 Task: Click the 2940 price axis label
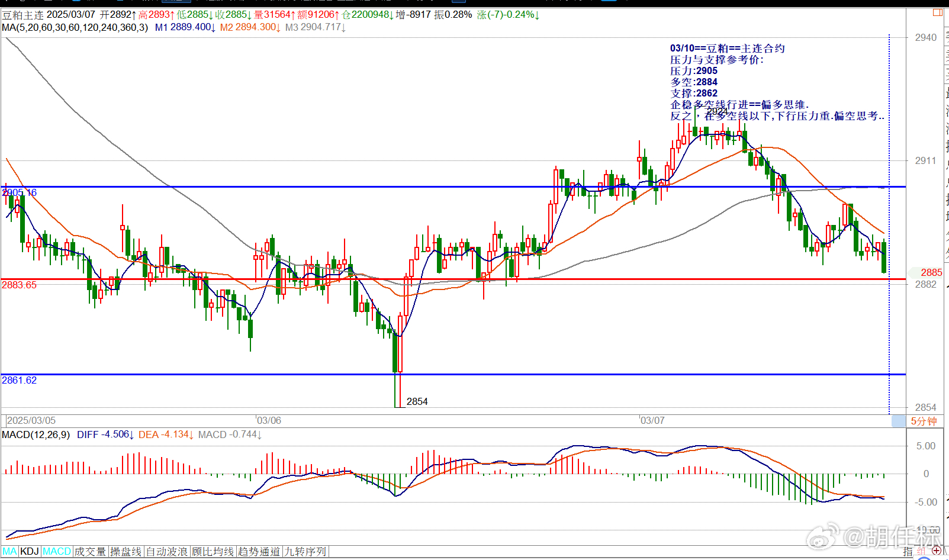tap(926, 37)
